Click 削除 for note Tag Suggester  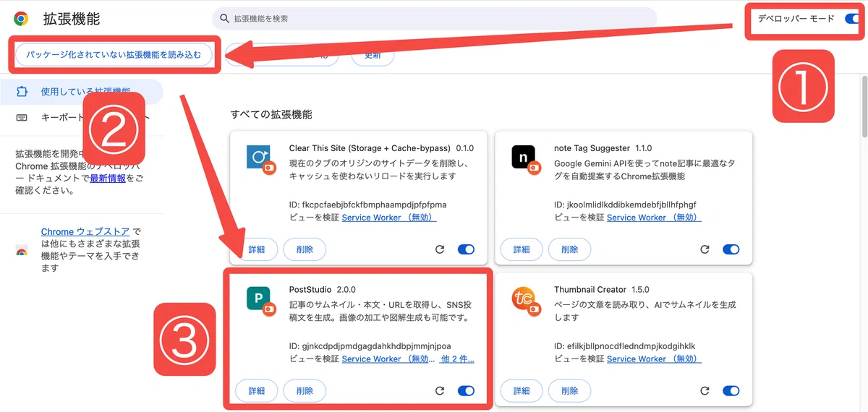click(570, 249)
